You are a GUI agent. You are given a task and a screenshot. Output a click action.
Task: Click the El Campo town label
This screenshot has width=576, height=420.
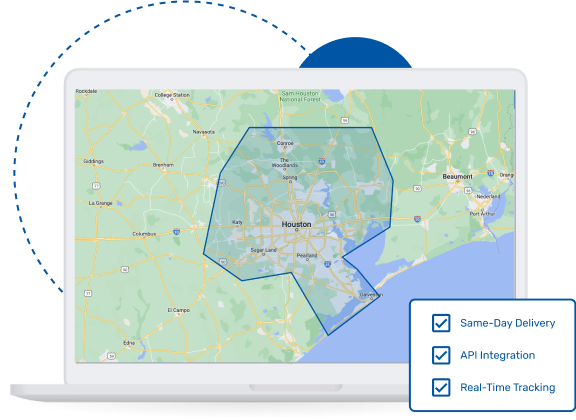click(x=179, y=310)
